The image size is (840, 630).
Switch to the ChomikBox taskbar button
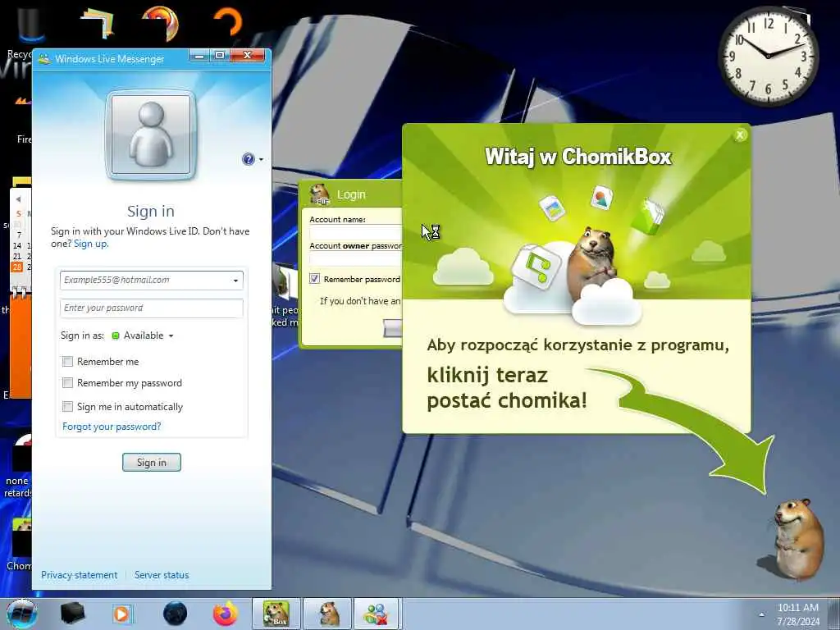(276, 614)
